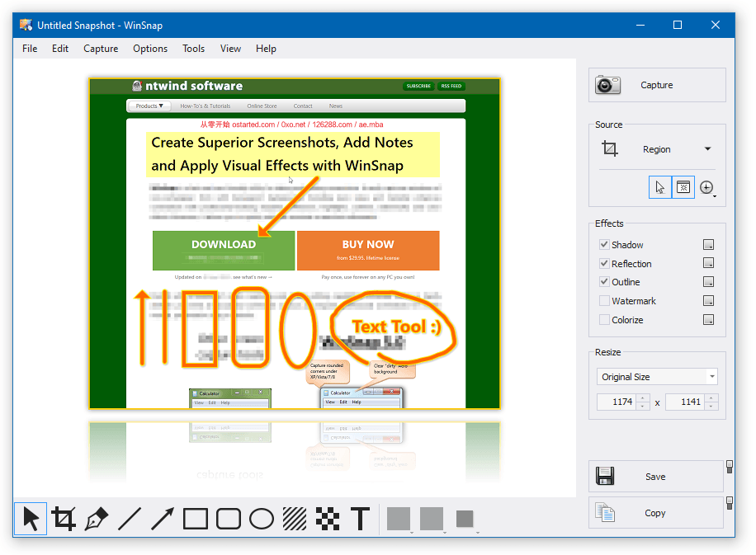Viewport: 756px width, 555px height.
Task: Select the Pixelate checkered tool
Action: point(328,519)
